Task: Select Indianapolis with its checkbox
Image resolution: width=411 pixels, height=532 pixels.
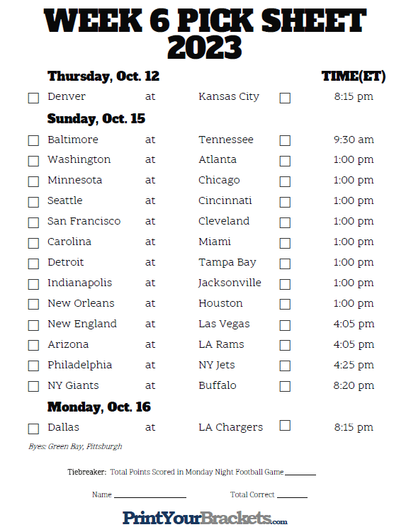Action: (33, 284)
